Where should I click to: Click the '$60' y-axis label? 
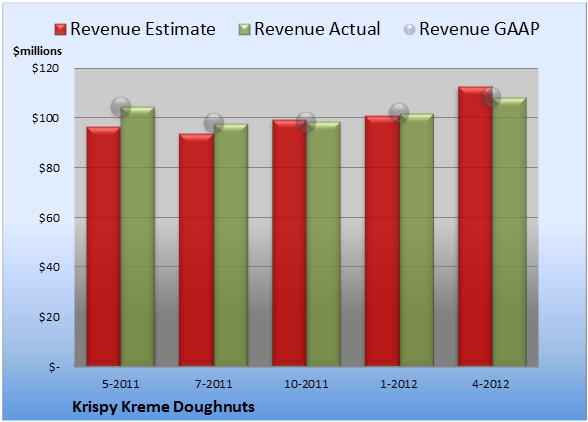(49, 218)
